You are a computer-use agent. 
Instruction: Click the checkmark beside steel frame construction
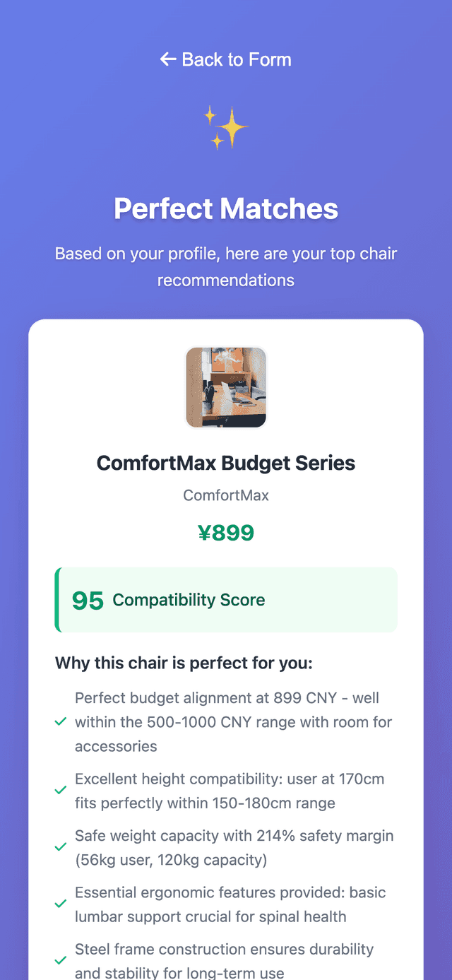pyautogui.click(x=61, y=961)
